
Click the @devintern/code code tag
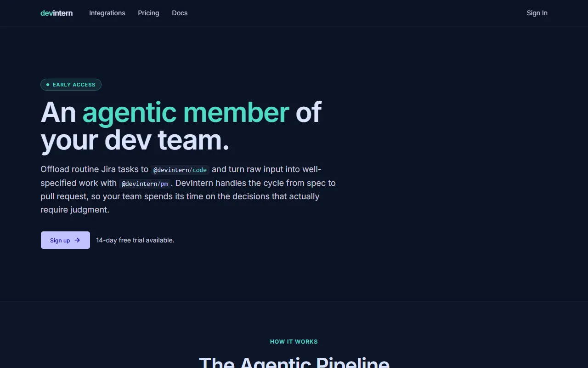click(x=180, y=170)
